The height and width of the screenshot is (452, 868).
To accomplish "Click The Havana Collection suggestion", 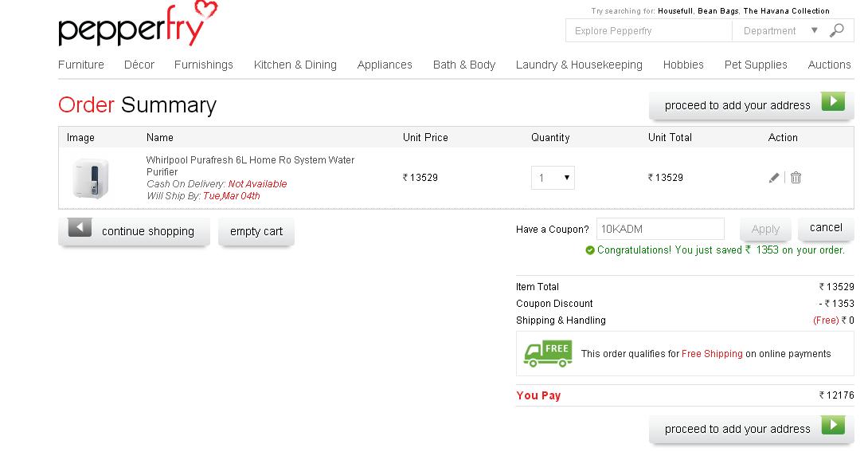I will [786, 11].
